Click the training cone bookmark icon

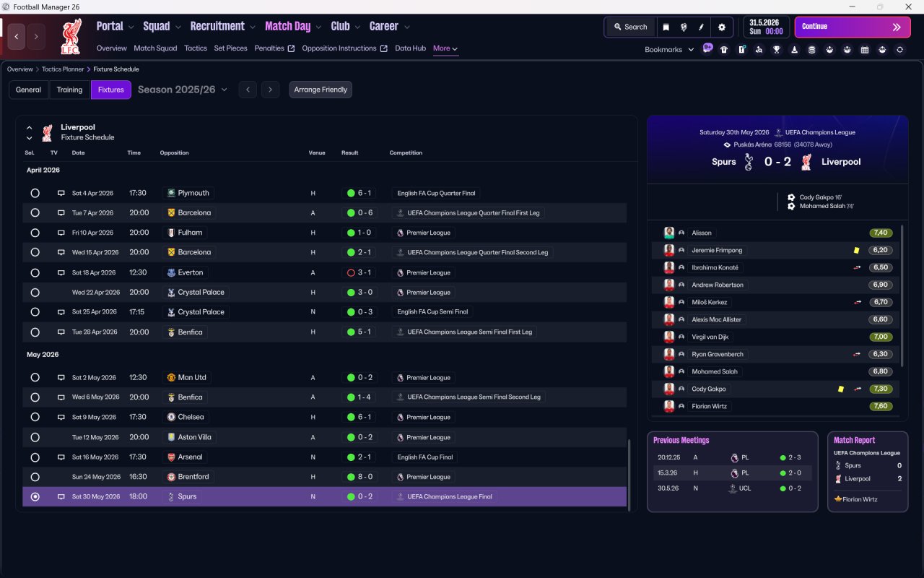794,50
